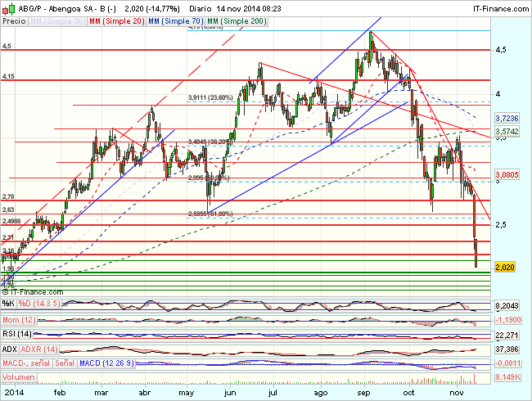532x401 pixels.
Task: Click the 3,7236 moving average value tag
Action: point(507,118)
